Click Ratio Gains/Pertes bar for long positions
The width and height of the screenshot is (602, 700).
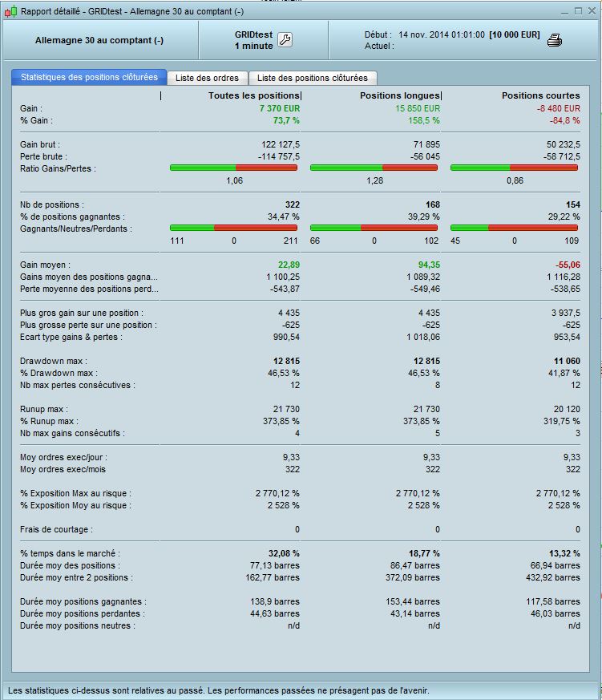tap(374, 168)
